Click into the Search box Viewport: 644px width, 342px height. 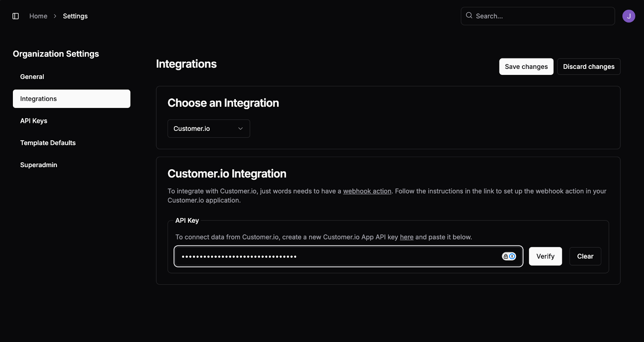(x=543, y=16)
